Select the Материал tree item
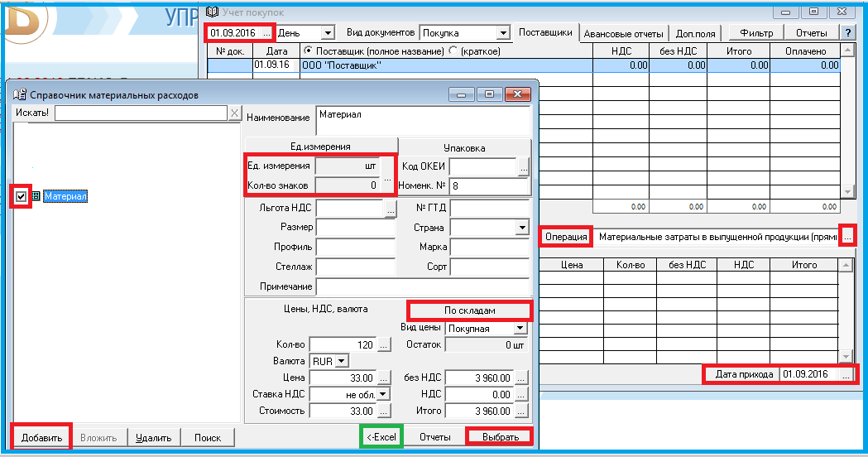Image resolution: width=868 pixels, height=457 pixels. coord(65,196)
